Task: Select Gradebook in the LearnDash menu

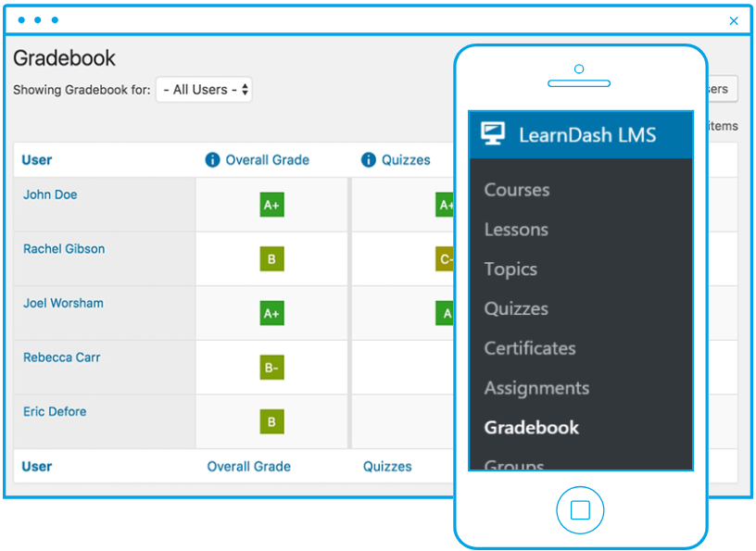Action: [531, 428]
